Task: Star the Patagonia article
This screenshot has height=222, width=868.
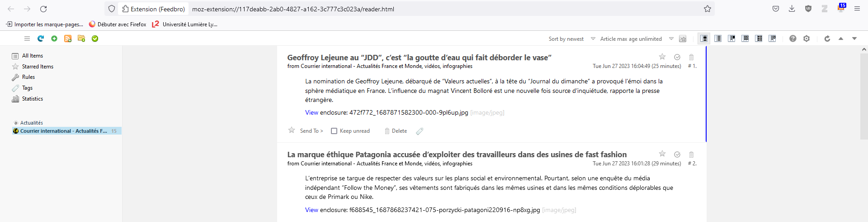Action: coord(662,154)
